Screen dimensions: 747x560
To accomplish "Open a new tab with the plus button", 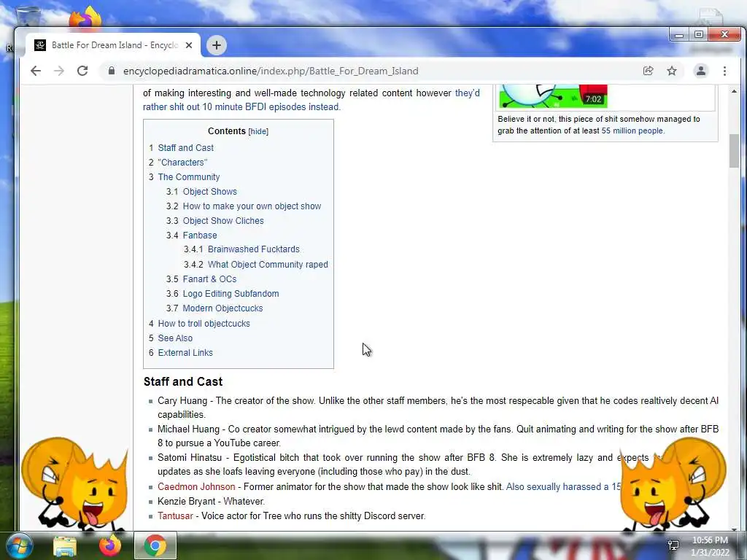I will point(216,45).
